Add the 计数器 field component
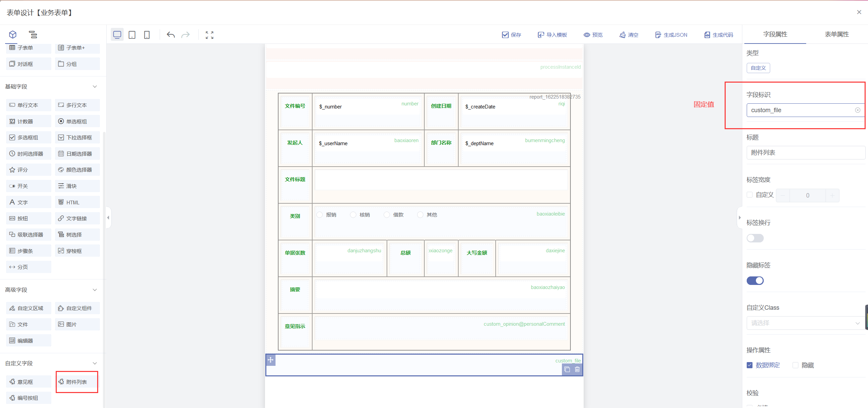This screenshot has width=868, height=408. point(29,121)
